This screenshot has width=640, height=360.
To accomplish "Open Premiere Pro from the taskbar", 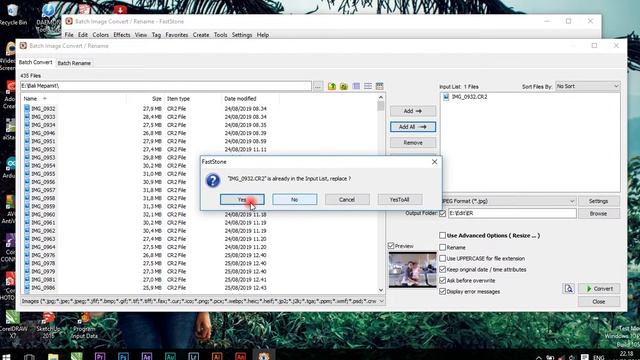I will (100, 356).
